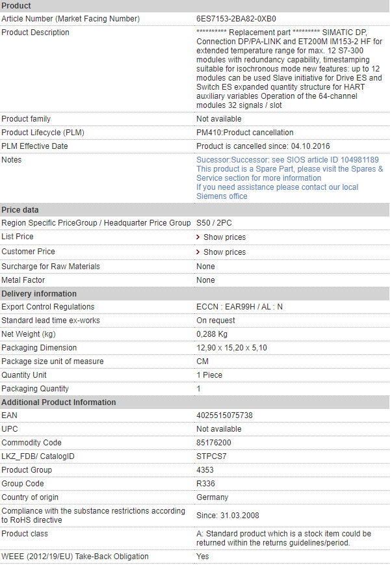
Task: Select article number 6ES7153-2BA82-0XB0
Action: point(236,19)
